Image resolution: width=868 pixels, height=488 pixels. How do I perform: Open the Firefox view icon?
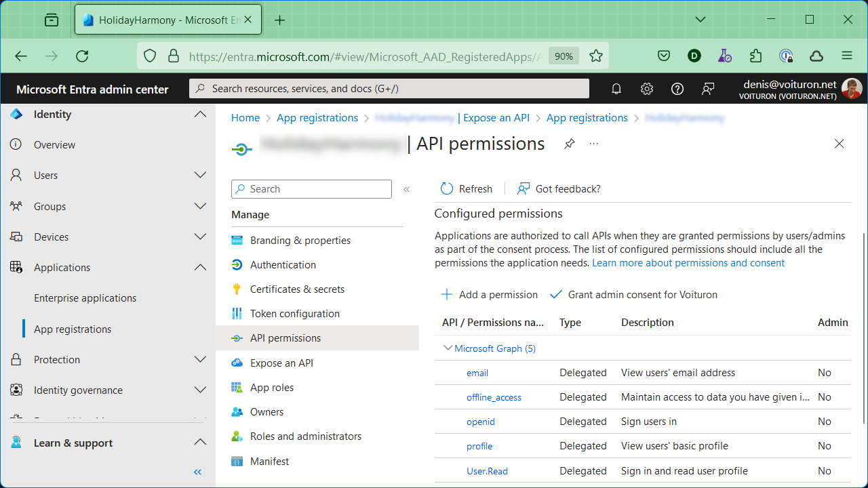point(52,20)
